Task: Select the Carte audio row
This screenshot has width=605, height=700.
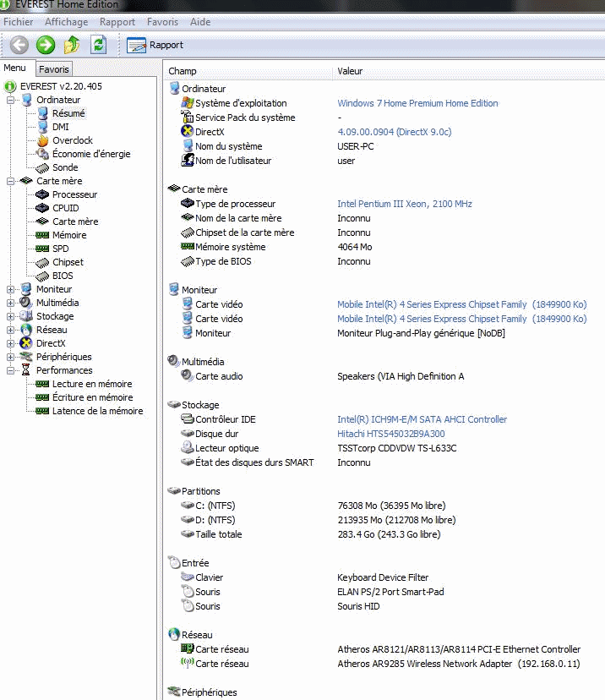Action: click(x=384, y=376)
